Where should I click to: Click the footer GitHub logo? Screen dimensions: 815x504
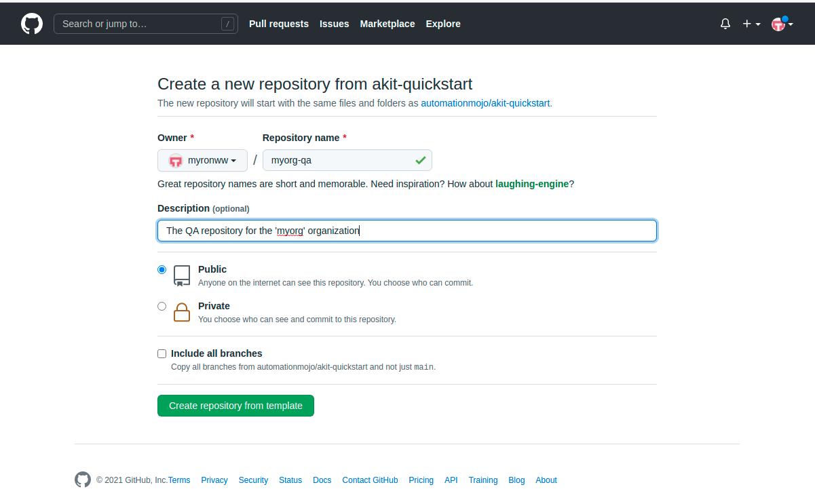82,480
